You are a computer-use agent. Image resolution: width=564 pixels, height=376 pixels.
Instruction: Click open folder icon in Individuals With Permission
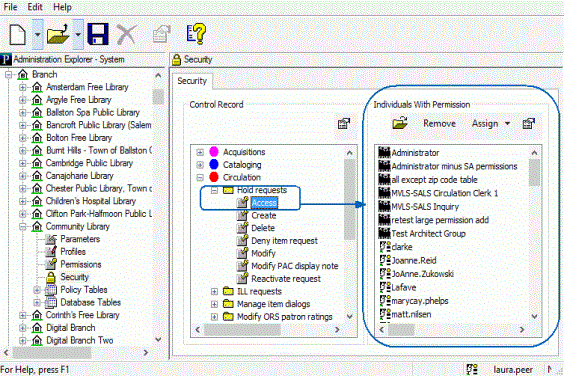(400, 123)
